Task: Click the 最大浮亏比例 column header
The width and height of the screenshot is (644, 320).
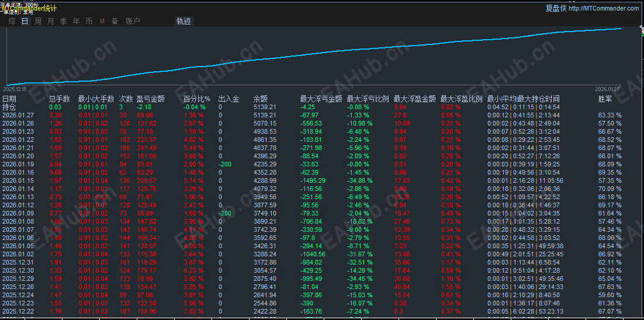Action: click(x=368, y=99)
